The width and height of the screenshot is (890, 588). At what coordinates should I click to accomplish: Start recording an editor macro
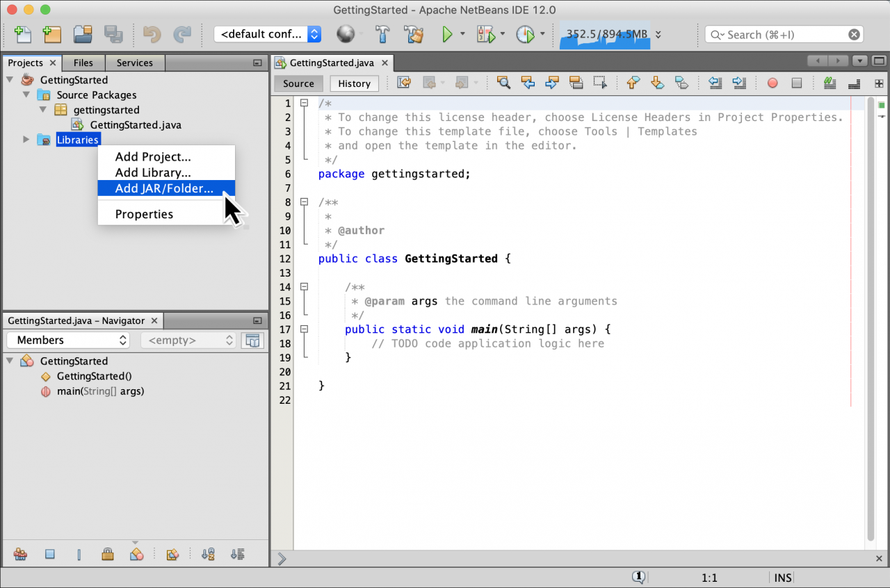tap(772, 83)
